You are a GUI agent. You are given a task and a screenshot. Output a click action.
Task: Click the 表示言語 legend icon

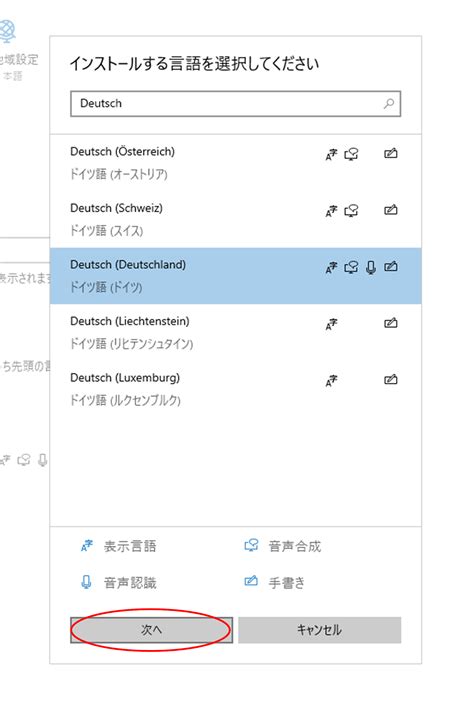tap(86, 546)
